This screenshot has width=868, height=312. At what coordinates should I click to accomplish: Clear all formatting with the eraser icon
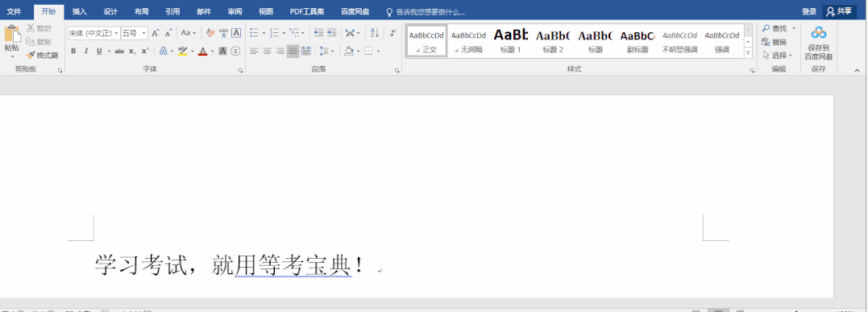pyautogui.click(x=210, y=33)
